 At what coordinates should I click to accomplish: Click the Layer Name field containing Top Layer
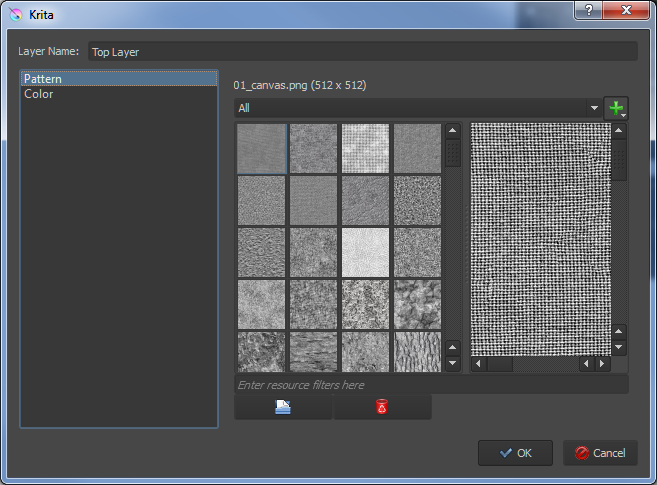click(x=363, y=52)
